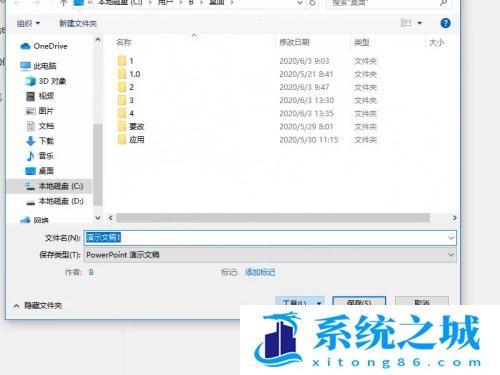Open the help question mark icon

coord(445,23)
